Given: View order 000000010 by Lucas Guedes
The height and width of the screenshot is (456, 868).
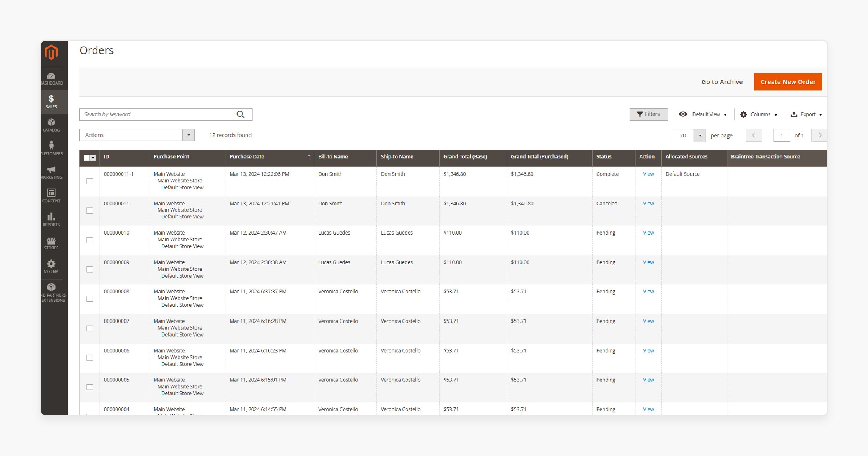Looking at the screenshot, I should tap(648, 233).
